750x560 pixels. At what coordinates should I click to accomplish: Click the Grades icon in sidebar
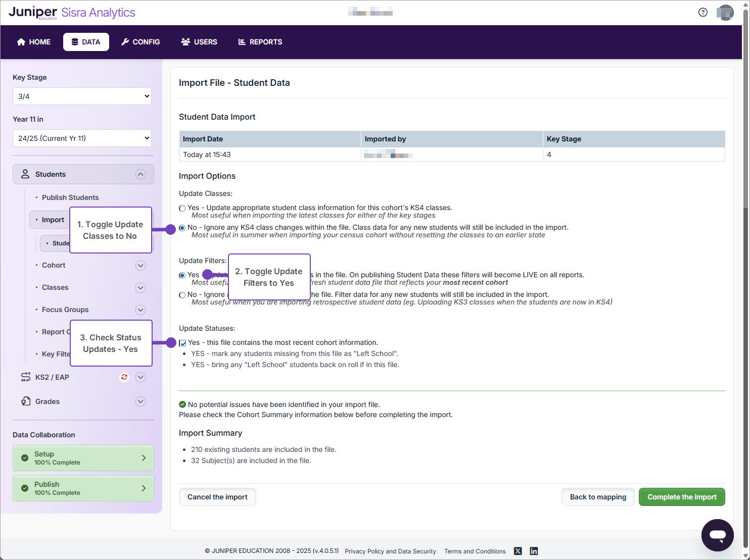26,401
